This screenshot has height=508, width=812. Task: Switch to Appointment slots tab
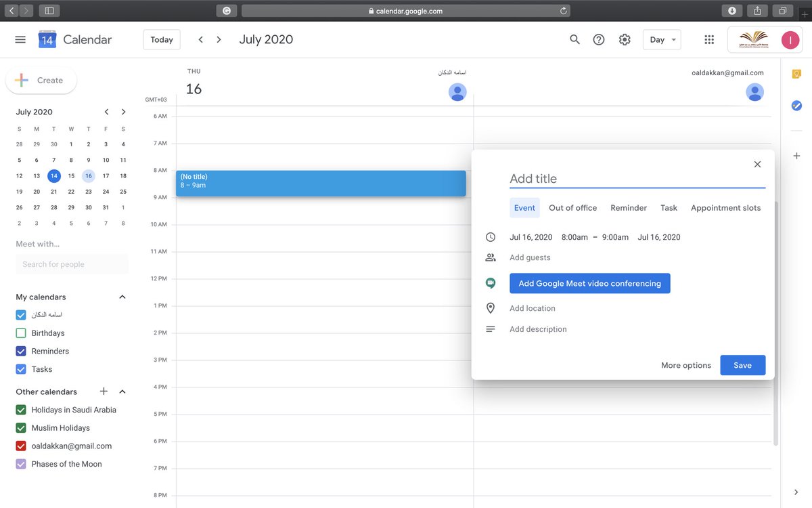click(x=726, y=208)
